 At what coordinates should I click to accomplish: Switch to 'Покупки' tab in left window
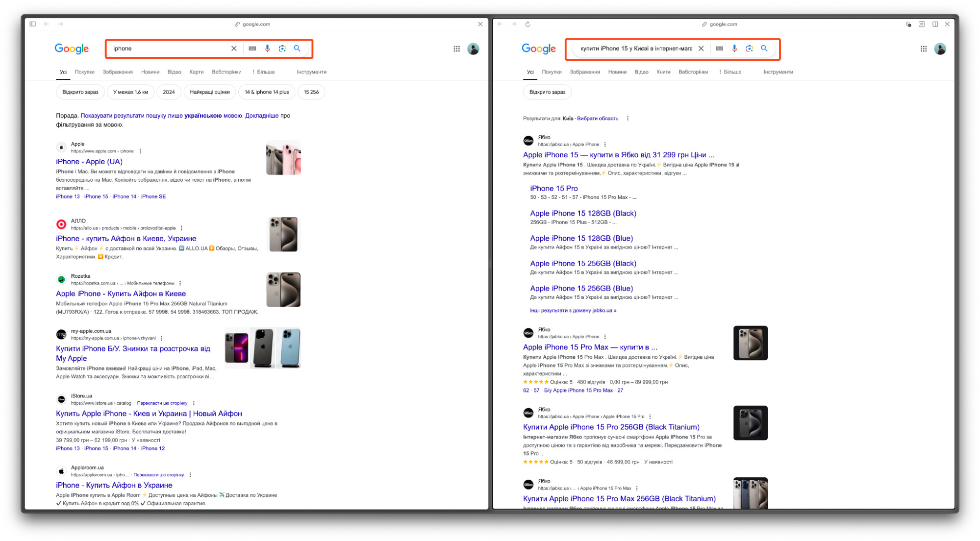[x=84, y=72]
